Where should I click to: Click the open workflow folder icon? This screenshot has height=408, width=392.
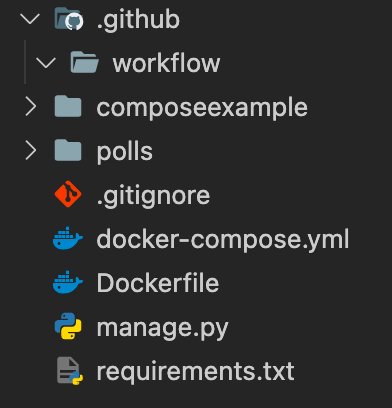84,62
